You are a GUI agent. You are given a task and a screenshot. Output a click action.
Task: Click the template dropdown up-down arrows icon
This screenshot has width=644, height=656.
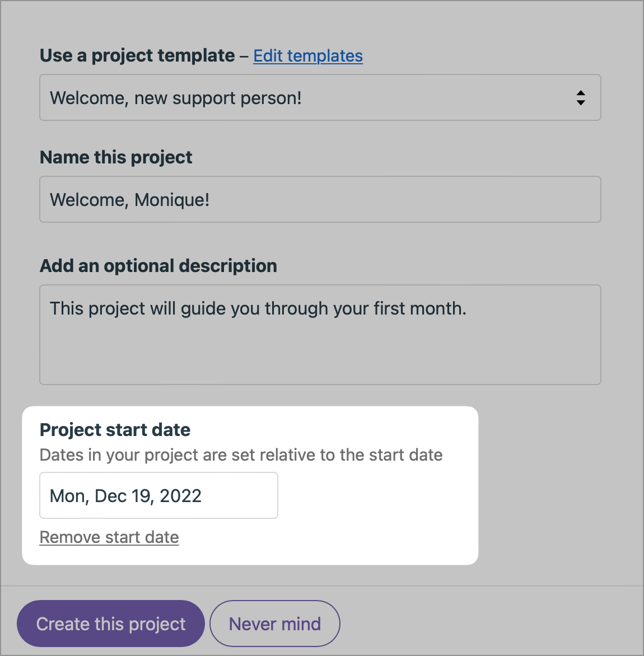click(581, 98)
